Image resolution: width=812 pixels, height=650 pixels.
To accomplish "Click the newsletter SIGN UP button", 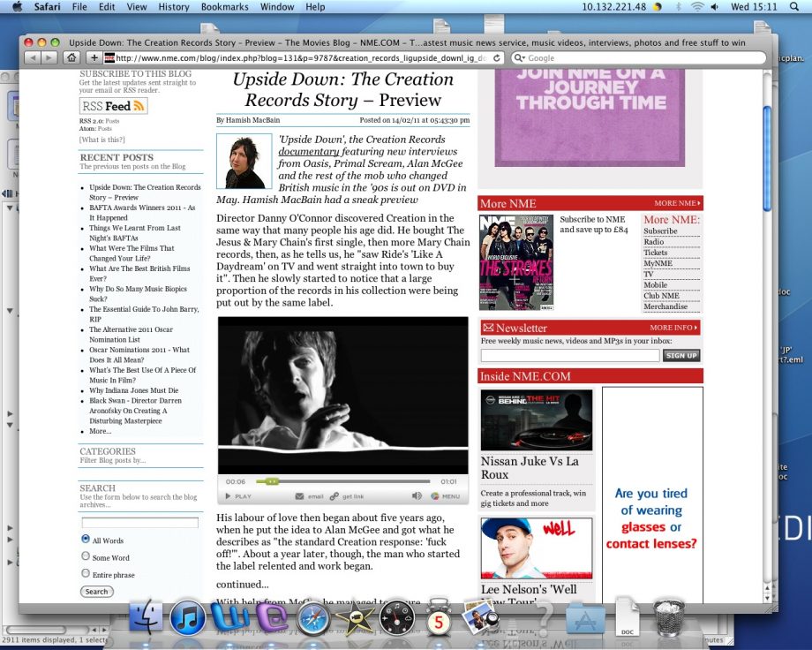I will 681,356.
